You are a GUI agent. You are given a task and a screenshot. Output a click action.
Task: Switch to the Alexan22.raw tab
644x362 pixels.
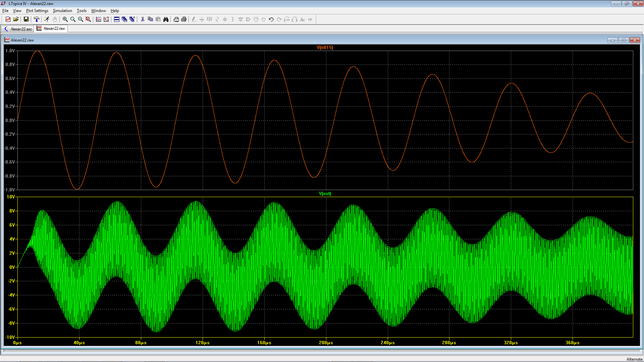pyautogui.click(x=51, y=28)
